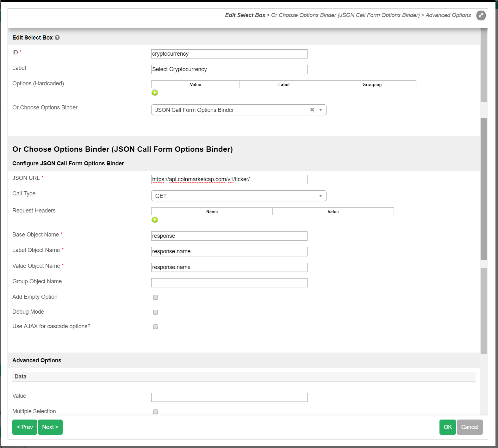
Task: Clear the selected JSON Call Form Options Binder
Action: point(312,110)
